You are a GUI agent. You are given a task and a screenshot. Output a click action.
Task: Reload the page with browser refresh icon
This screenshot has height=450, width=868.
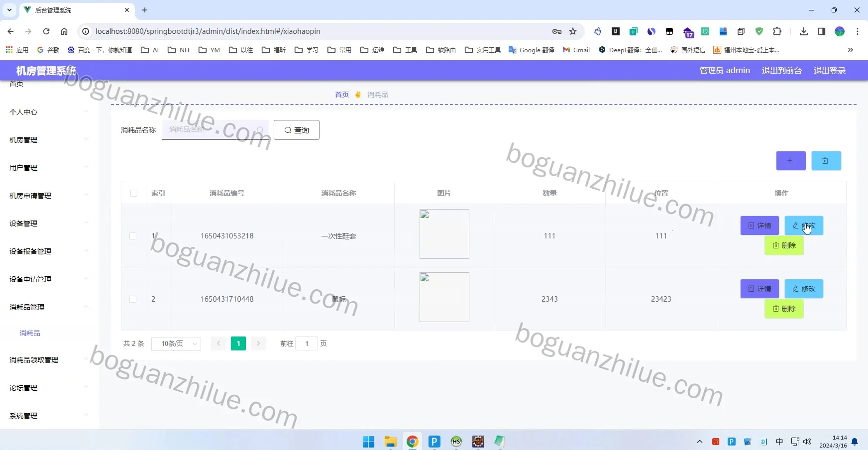[x=46, y=31]
